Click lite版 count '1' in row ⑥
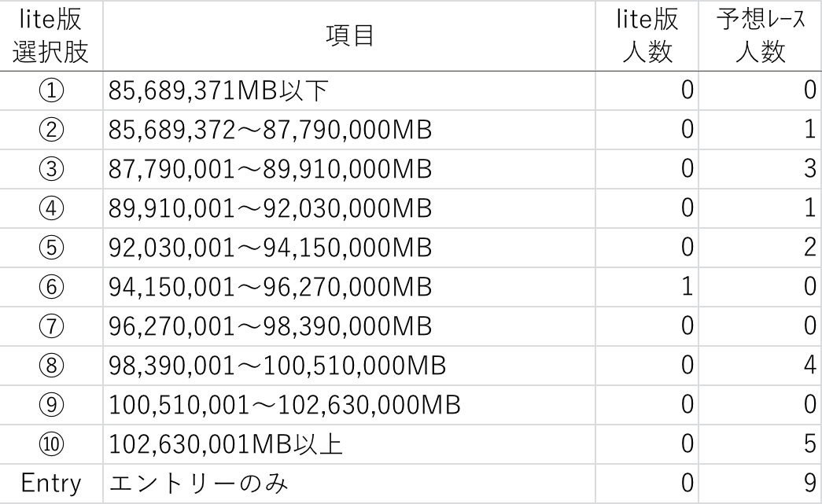Image resolution: width=822 pixels, height=504 pixels. point(686,289)
